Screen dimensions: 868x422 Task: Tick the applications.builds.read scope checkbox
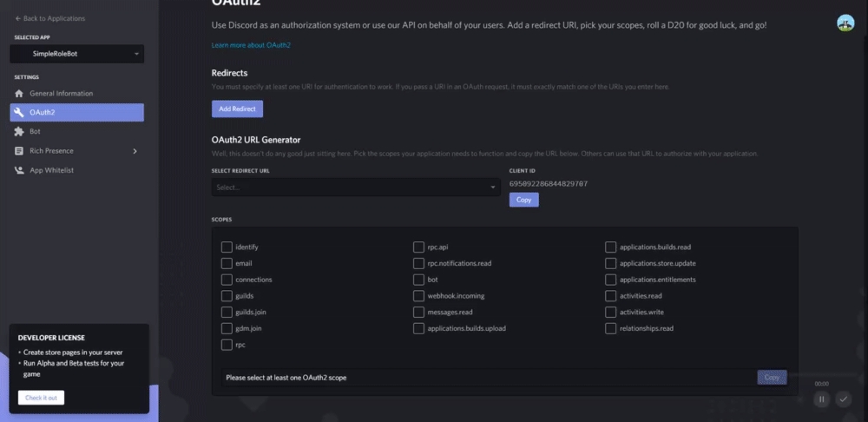coord(611,247)
